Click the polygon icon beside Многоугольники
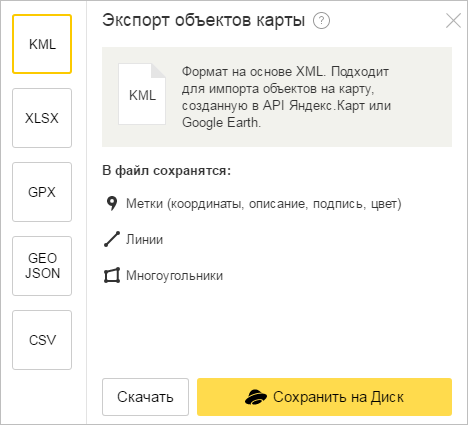 (112, 275)
